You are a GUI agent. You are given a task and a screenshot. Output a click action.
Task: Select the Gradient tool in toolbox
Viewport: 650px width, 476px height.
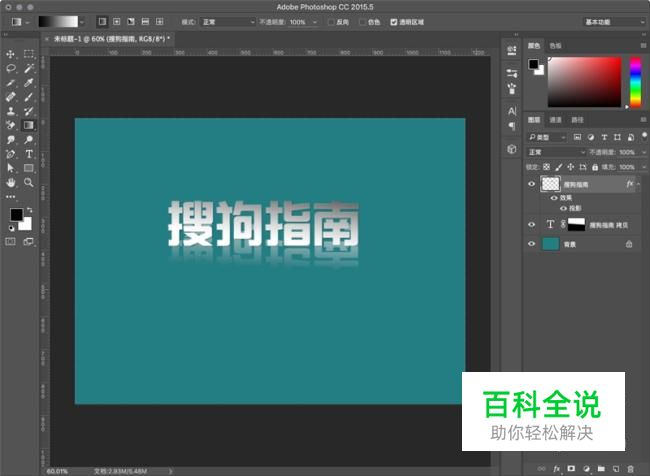tap(29, 125)
